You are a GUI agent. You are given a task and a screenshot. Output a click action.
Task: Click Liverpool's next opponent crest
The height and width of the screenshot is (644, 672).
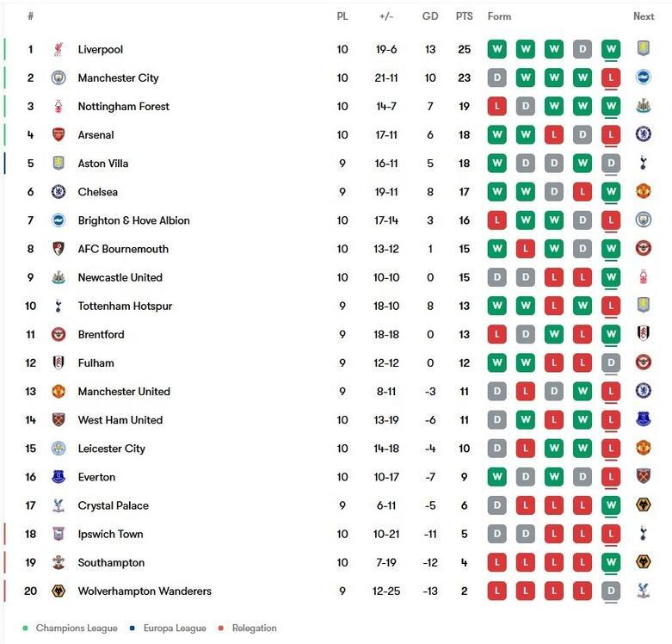pos(643,50)
